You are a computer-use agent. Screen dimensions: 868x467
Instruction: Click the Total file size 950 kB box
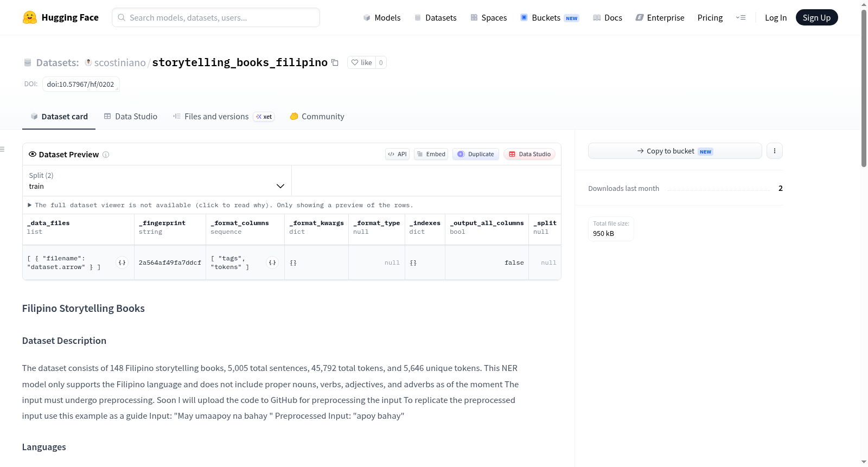611,228
